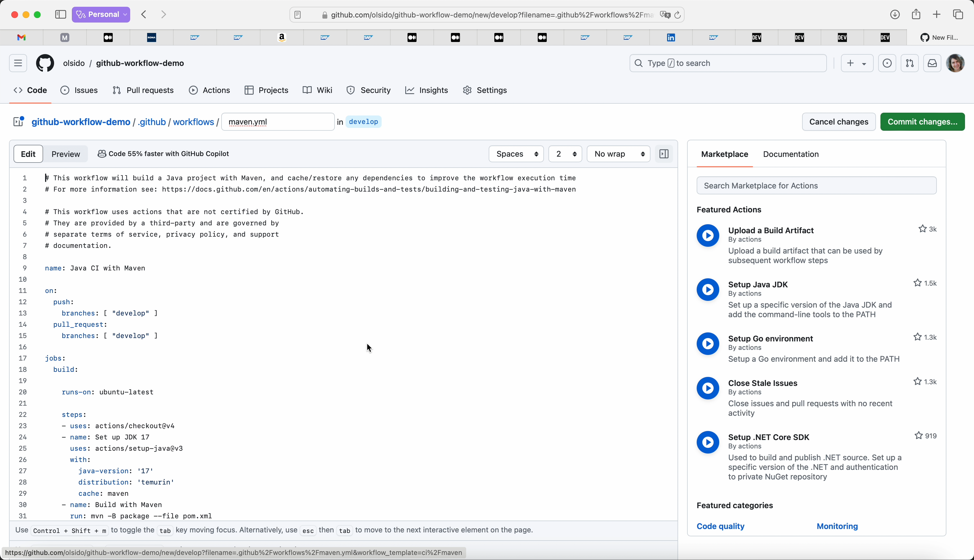Toggle the Safari sidebar
The image size is (974, 560).
(x=60, y=15)
